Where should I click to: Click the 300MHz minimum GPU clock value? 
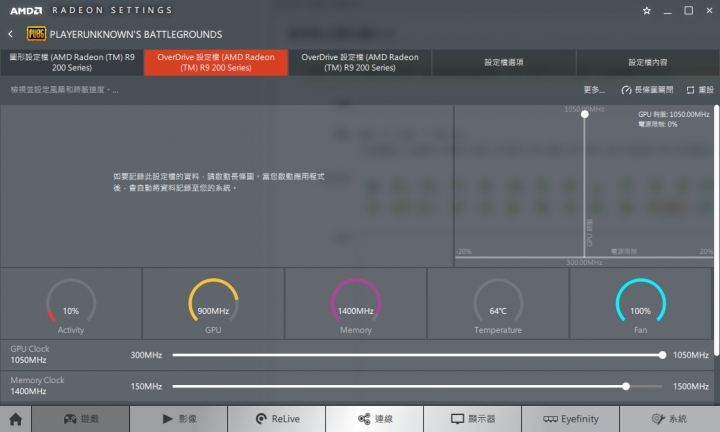[x=146, y=355]
